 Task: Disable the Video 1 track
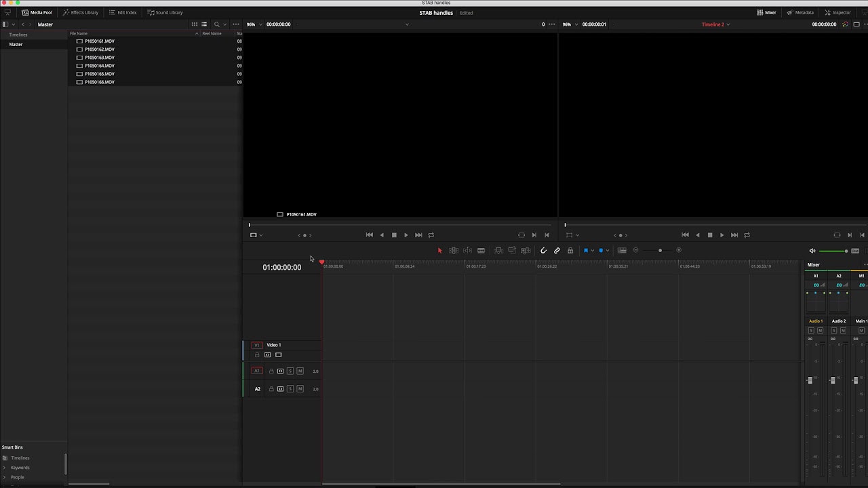[x=279, y=355]
